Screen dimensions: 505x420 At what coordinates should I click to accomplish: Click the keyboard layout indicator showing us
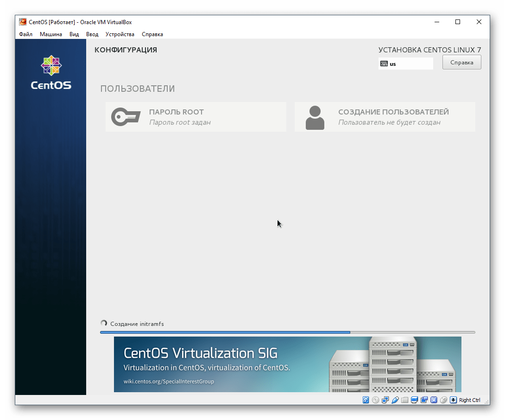[x=405, y=64]
